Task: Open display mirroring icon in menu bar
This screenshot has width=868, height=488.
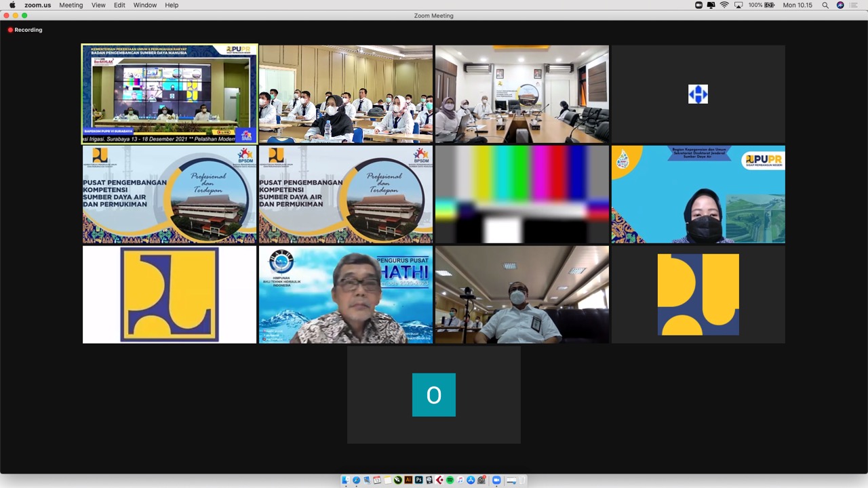Action: (x=711, y=5)
